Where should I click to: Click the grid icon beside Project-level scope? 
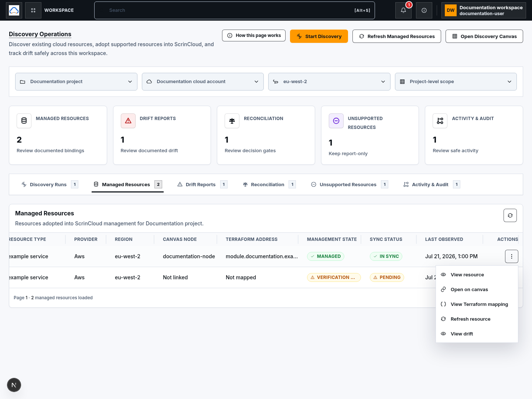(x=402, y=82)
